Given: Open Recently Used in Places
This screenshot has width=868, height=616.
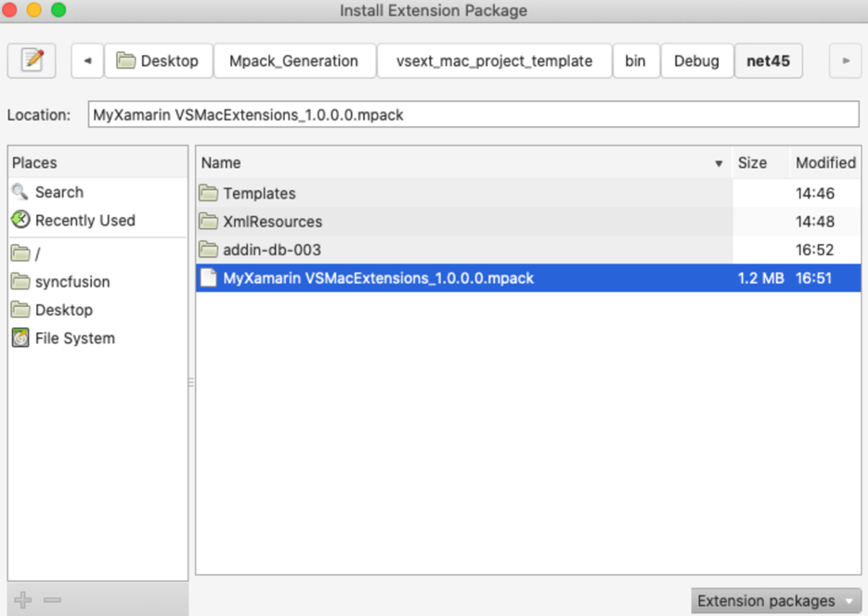Looking at the screenshot, I should coord(84,221).
